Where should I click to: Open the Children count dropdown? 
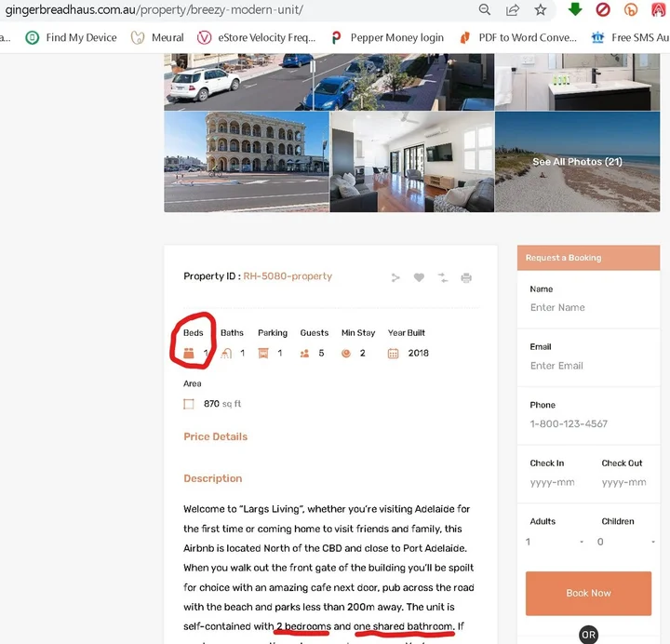click(624, 542)
